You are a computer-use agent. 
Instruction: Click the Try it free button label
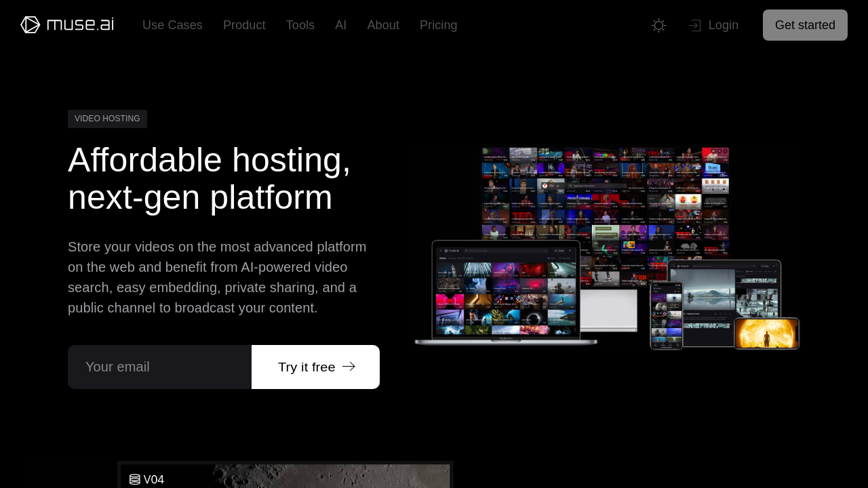307,367
